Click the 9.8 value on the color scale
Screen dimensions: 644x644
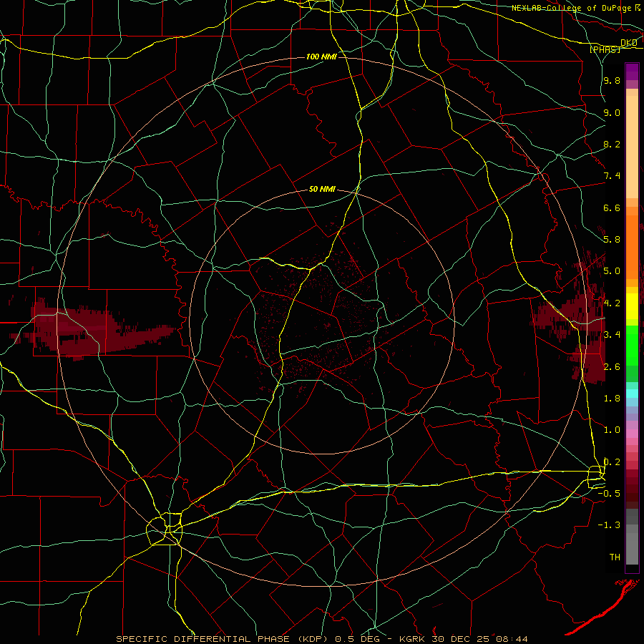tap(612, 80)
